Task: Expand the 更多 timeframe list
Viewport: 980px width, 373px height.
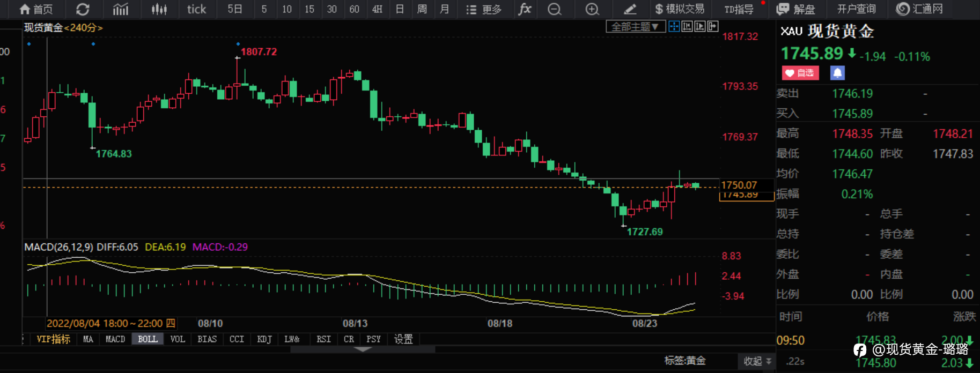Action: click(x=484, y=9)
